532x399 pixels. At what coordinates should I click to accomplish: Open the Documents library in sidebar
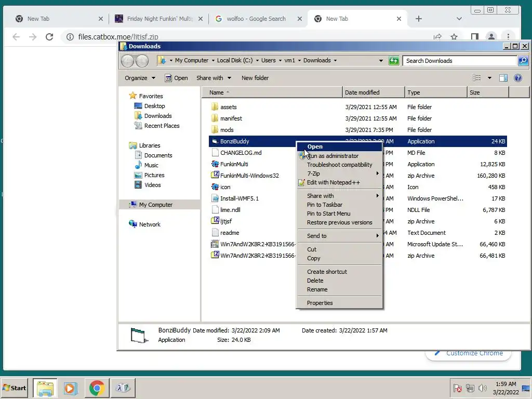coord(153,155)
